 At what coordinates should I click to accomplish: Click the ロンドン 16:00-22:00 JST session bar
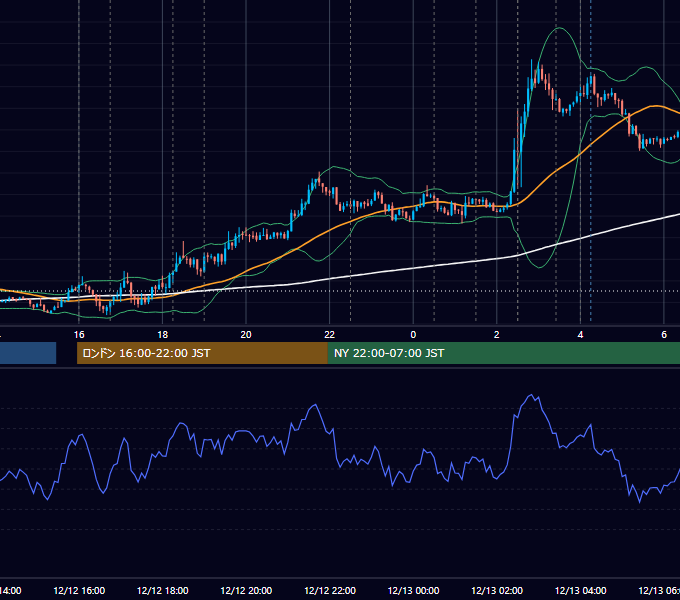[202, 353]
